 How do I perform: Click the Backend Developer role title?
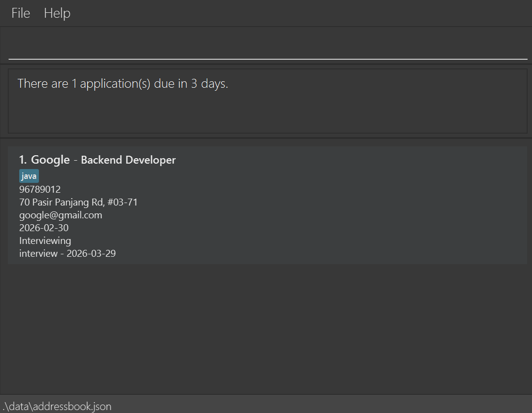(128, 160)
